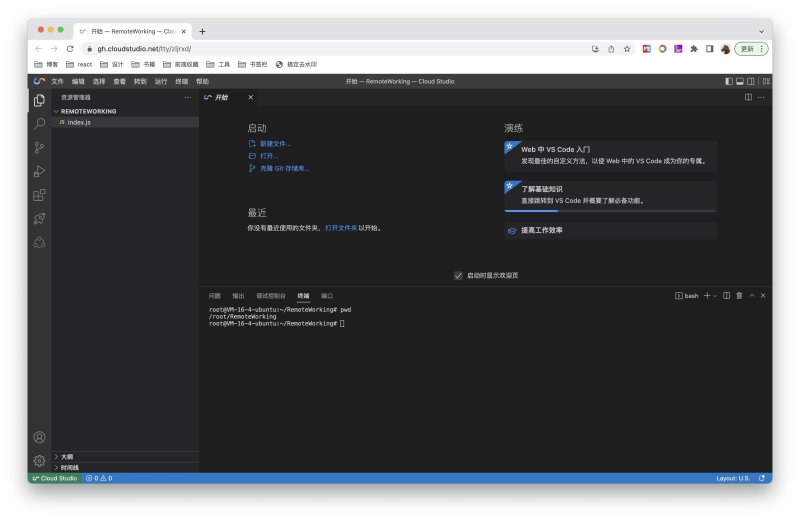Screen dimensions: 800x520
Task: Click the colorful ring extension icon
Action: point(662,49)
